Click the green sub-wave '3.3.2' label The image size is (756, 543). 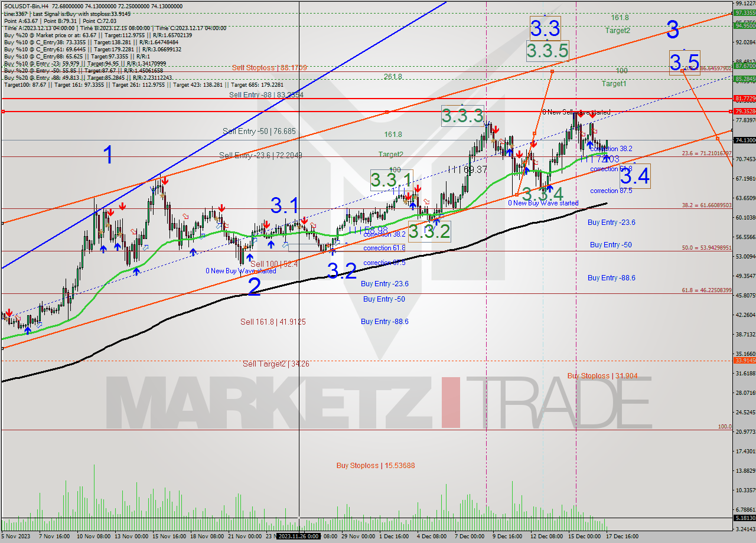pyautogui.click(x=429, y=231)
